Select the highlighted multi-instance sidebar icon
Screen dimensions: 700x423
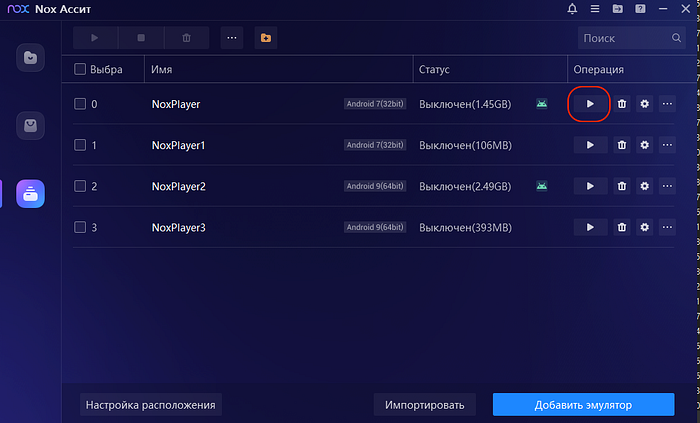click(30, 194)
